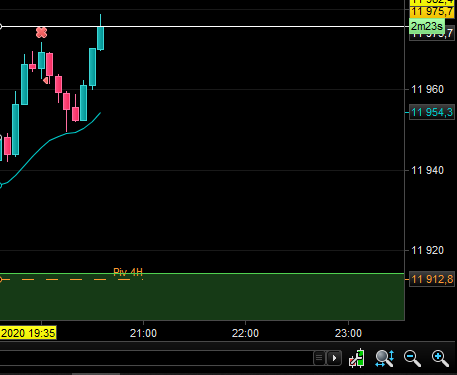Click the scroll-right arrow button on time scrollbar
Screen dimensions: 457x375
pos(334,358)
